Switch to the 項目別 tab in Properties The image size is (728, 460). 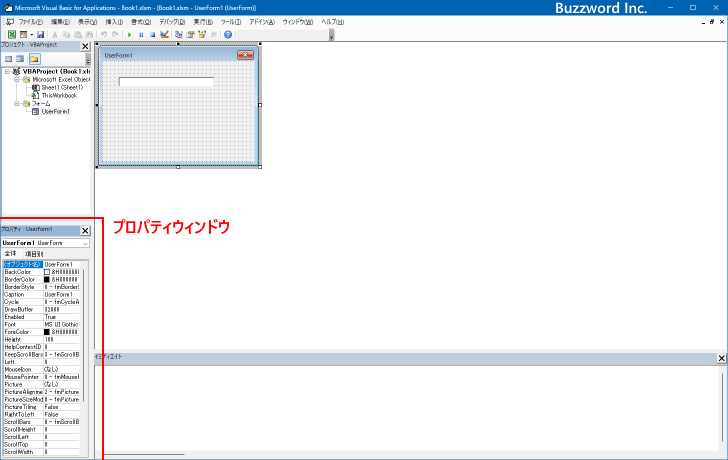tap(34, 254)
